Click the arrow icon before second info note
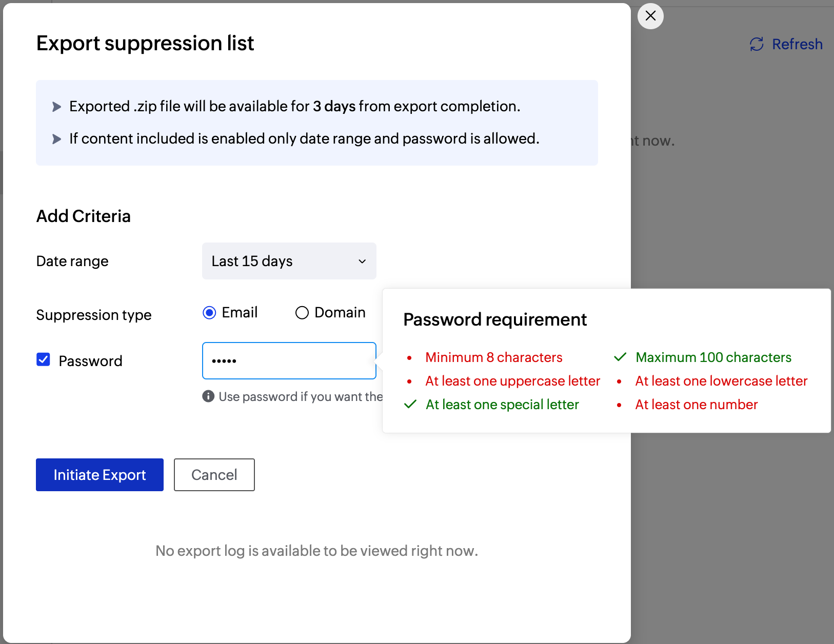834x644 pixels. (56, 139)
